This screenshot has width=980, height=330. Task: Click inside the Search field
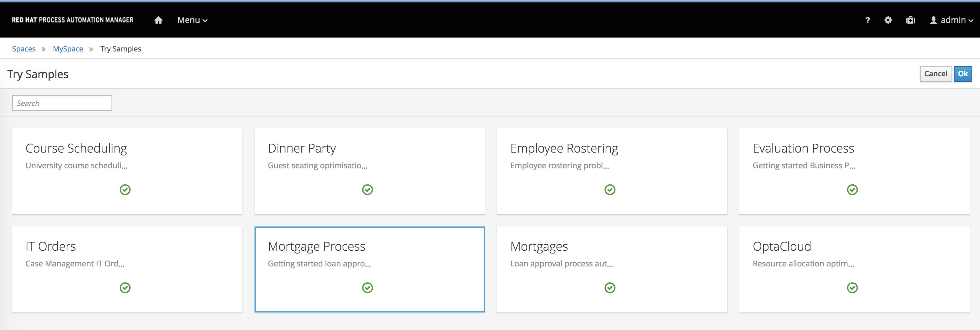[62, 103]
